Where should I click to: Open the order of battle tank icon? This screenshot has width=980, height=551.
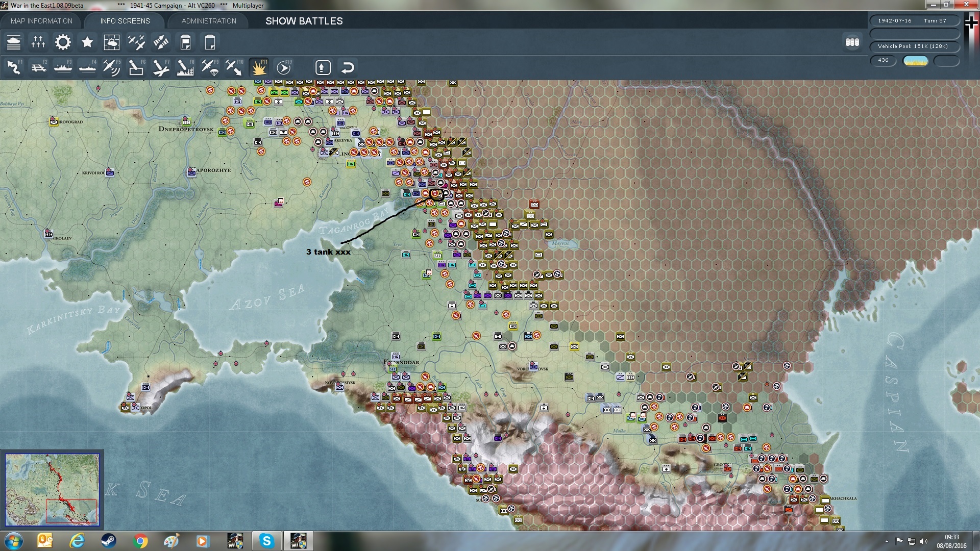[x=14, y=42]
